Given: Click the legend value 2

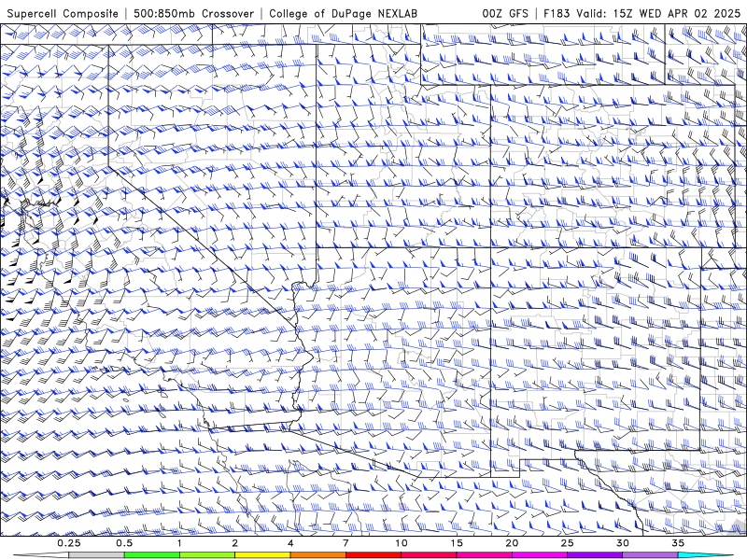Looking at the screenshot, I should (x=235, y=543).
